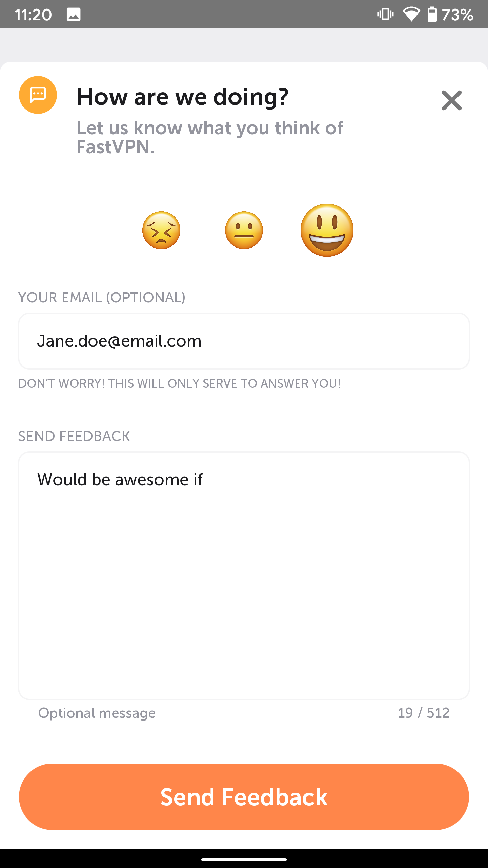Tap the 19 / 512 character counter
488x868 pixels.
tap(424, 713)
